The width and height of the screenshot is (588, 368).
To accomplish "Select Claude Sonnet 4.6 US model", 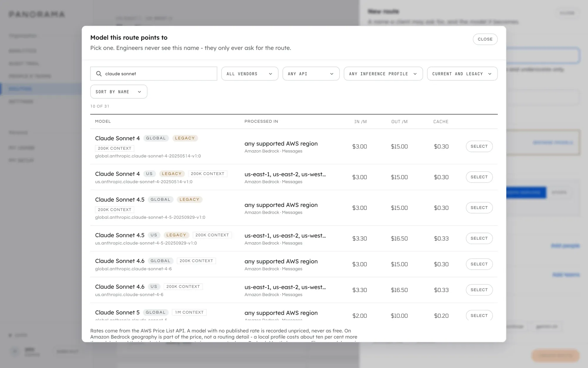I will coord(479,290).
